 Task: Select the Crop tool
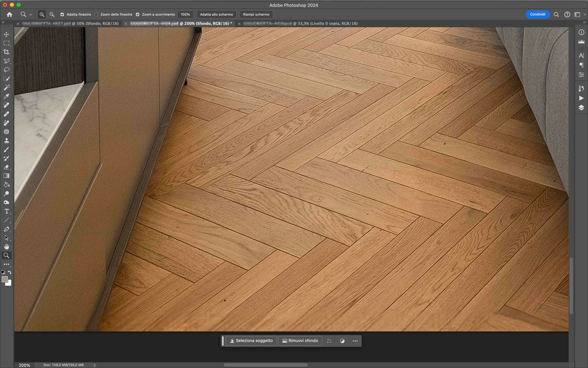tap(7, 52)
